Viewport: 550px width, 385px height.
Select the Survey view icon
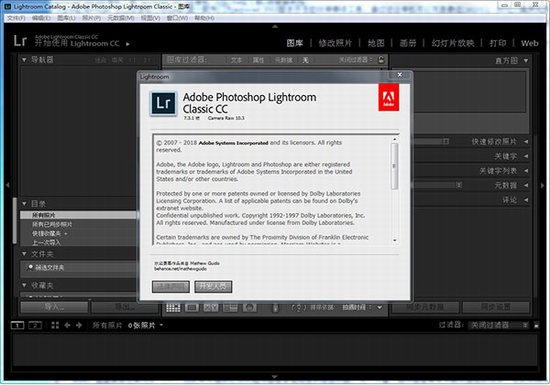pos(230,308)
